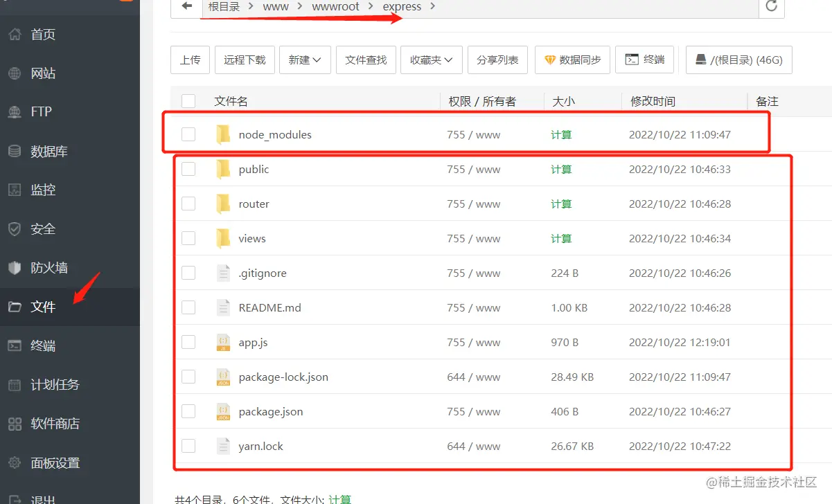Image resolution: width=832 pixels, height=504 pixels.
Task: Expand the root directory disk selector
Action: [737, 60]
